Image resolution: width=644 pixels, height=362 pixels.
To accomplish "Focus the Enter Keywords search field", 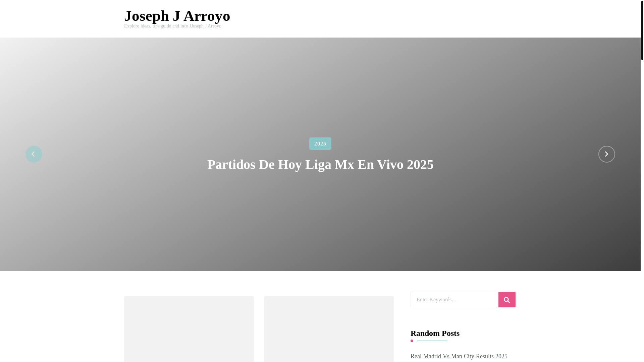I will pos(454,300).
